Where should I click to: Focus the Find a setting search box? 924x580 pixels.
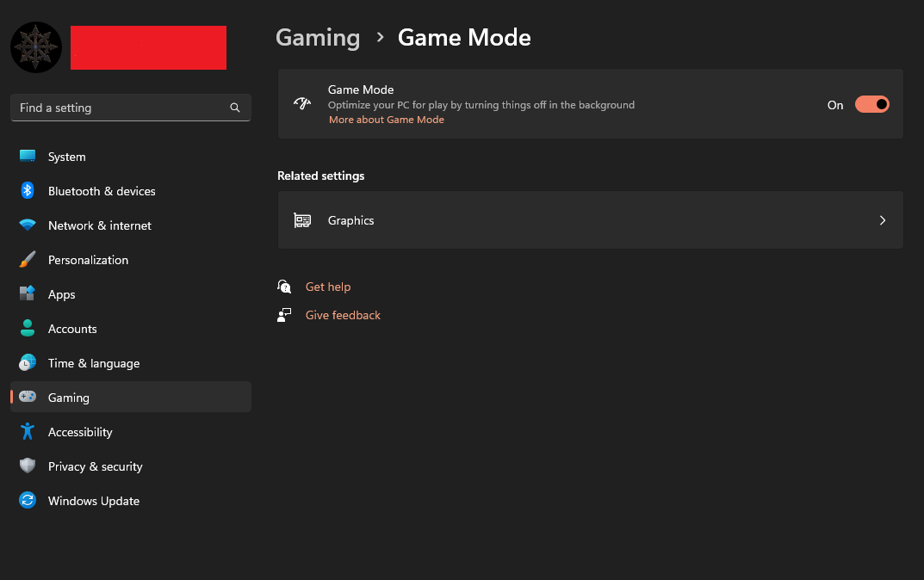point(131,108)
